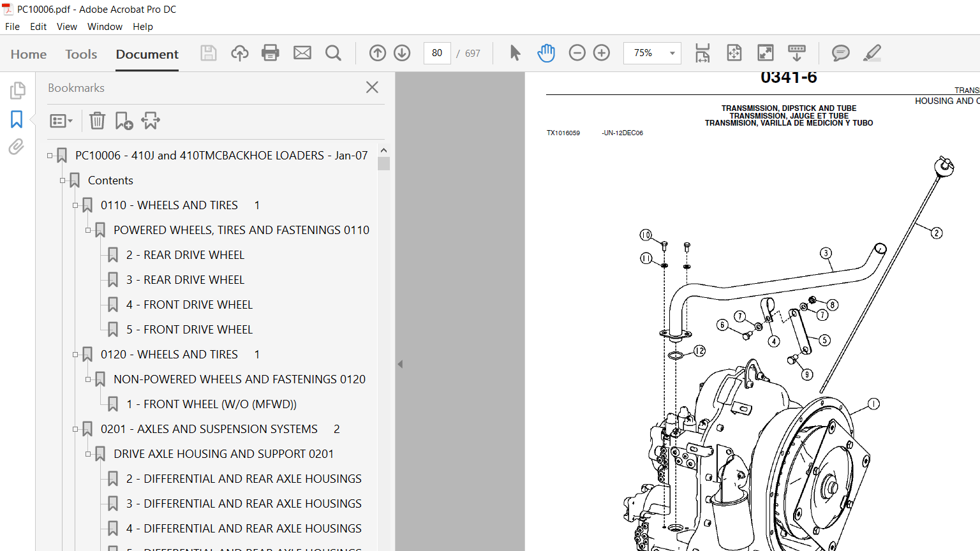The image size is (980, 551).
Task: Open bookmark 2 - DIFFERENTIAL AND REAR AXLE HOUSINGS
Action: pos(244,479)
